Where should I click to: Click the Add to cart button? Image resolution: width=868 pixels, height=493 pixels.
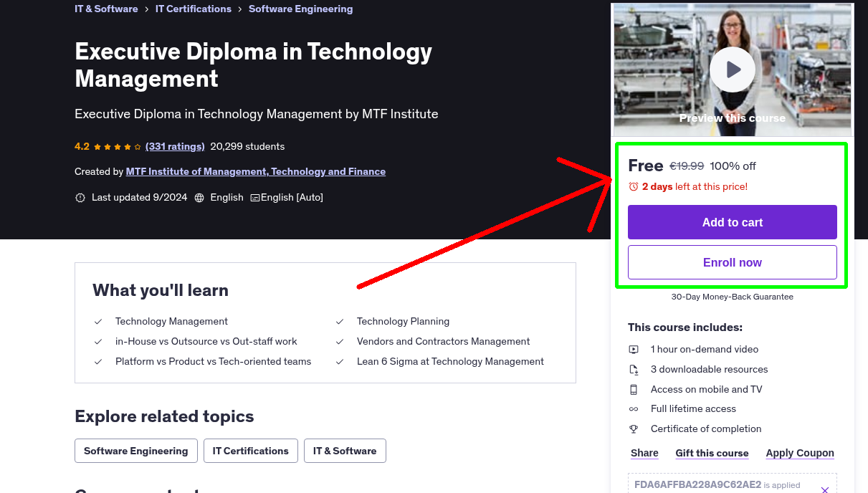click(733, 222)
